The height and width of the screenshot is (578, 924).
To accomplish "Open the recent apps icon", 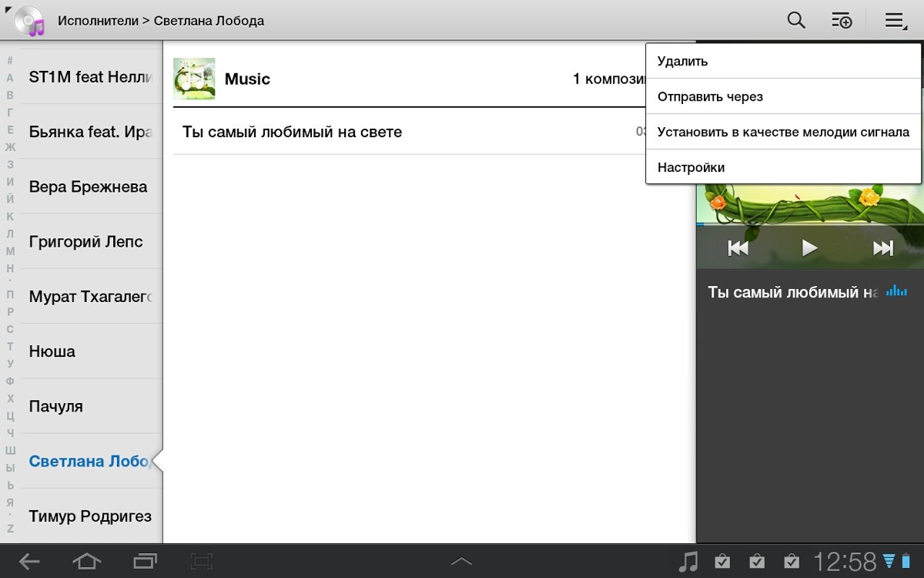I will (x=145, y=562).
